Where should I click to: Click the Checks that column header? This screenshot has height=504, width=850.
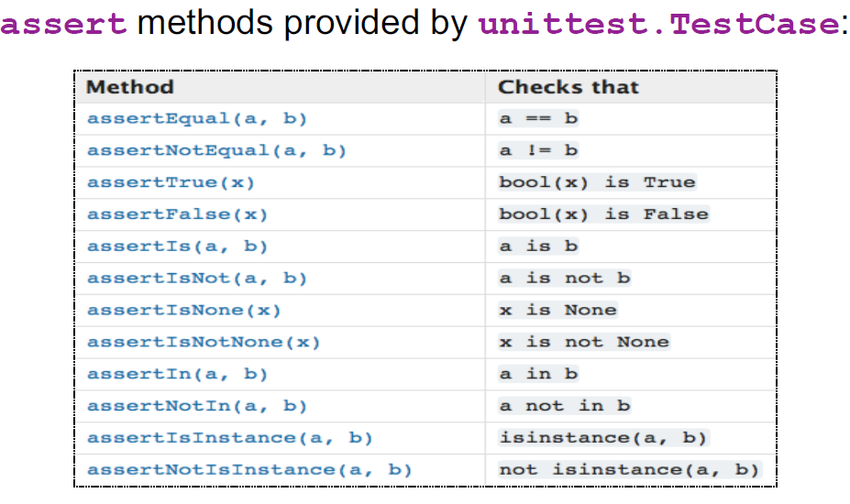(569, 87)
